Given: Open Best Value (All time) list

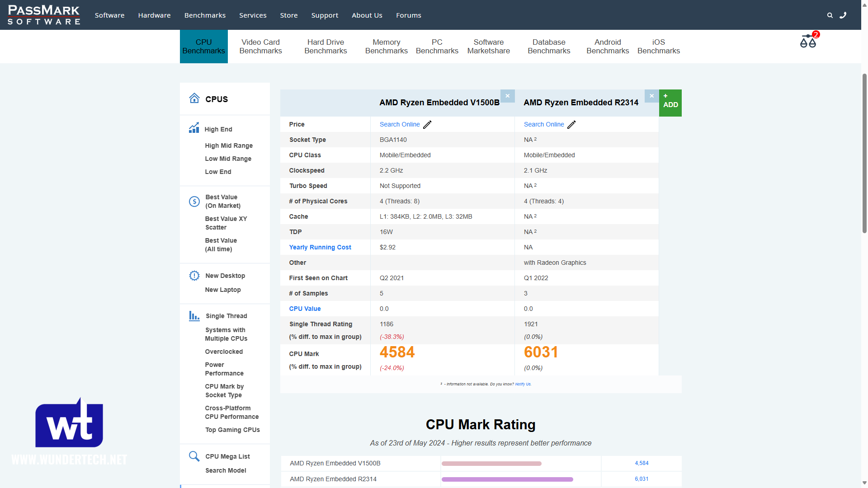Looking at the screenshot, I should click(x=221, y=244).
